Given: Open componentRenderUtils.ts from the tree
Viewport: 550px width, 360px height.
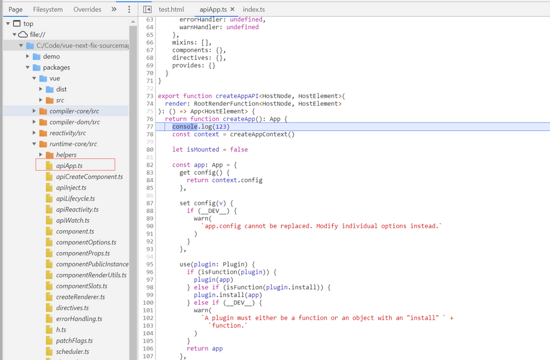Looking at the screenshot, I should click(x=91, y=275).
